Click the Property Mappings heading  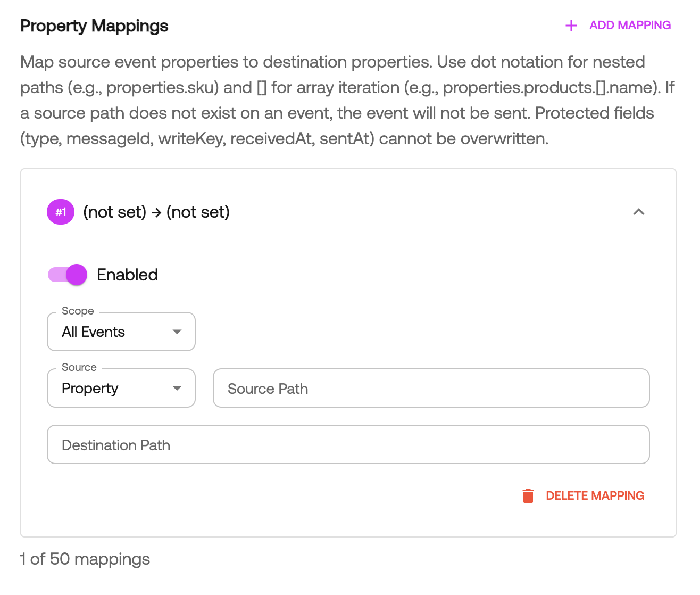(94, 26)
